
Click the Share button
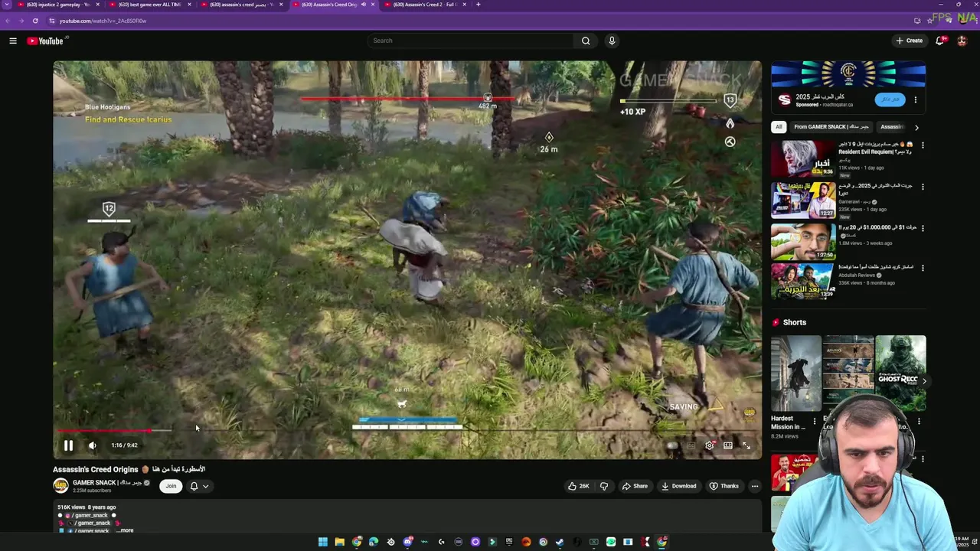coord(635,486)
